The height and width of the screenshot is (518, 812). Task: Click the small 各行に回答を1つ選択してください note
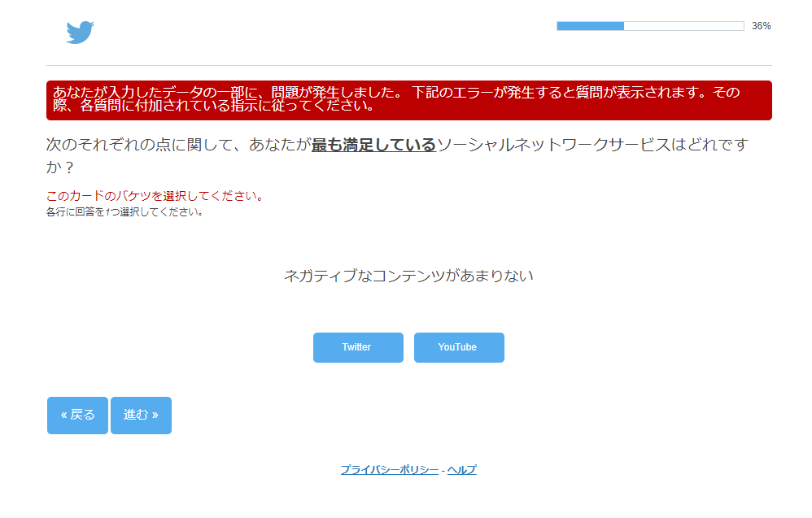coord(124,213)
